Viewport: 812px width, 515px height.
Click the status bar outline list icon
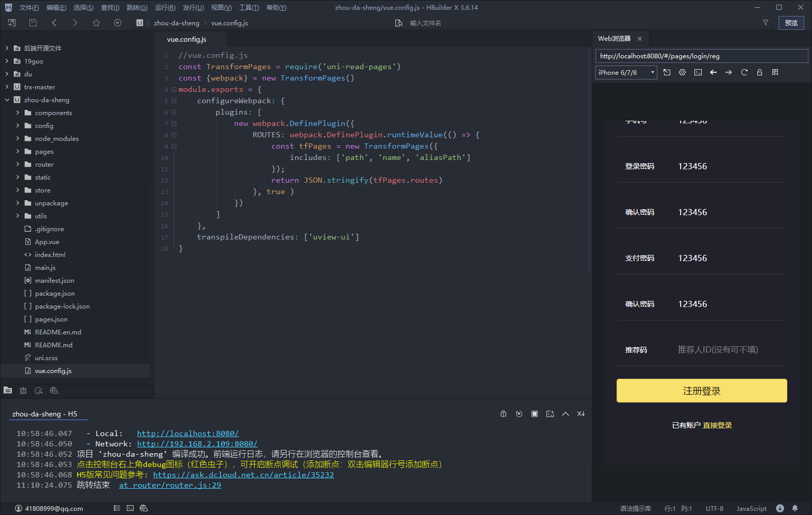tap(117, 508)
